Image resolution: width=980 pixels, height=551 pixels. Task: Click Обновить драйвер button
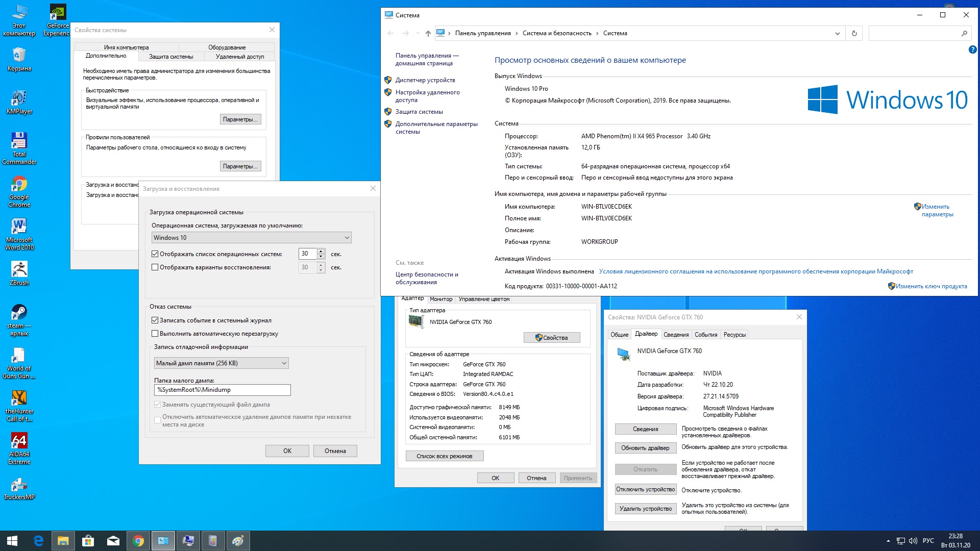coord(645,448)
